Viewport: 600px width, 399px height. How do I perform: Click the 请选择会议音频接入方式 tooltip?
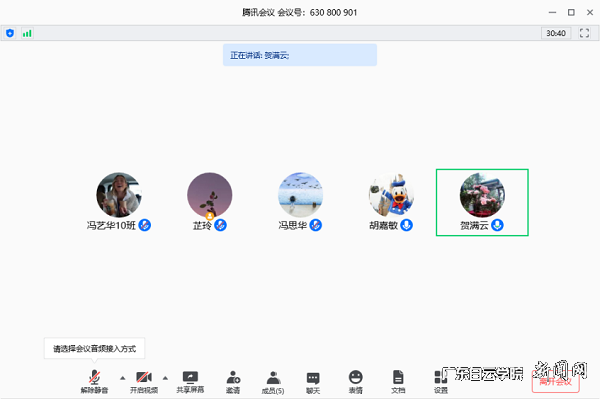click(x=95, y=349)
